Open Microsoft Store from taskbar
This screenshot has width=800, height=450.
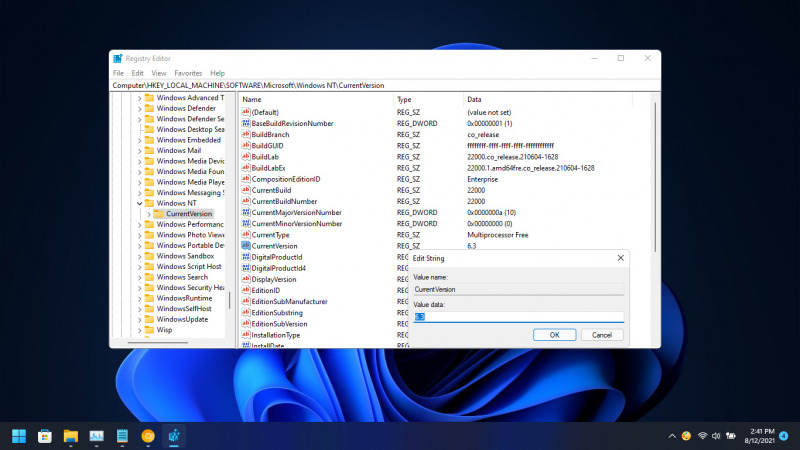click(x=45, y=436)
